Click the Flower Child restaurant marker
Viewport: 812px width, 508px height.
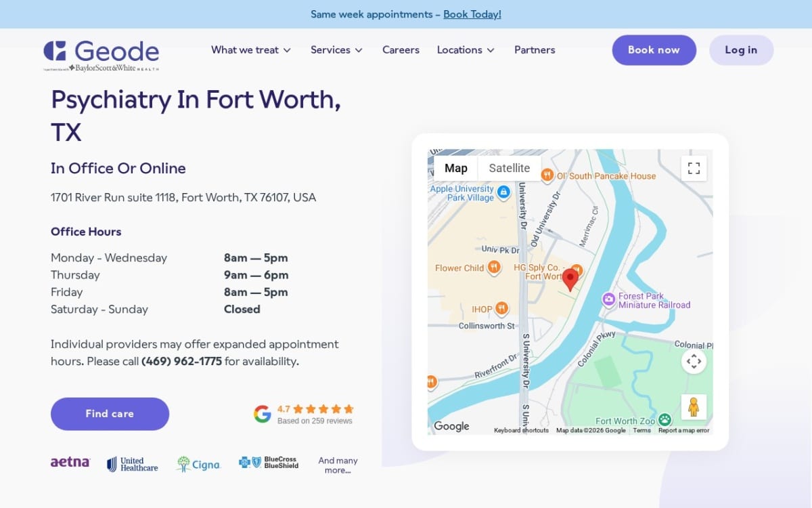pos(494,268)
